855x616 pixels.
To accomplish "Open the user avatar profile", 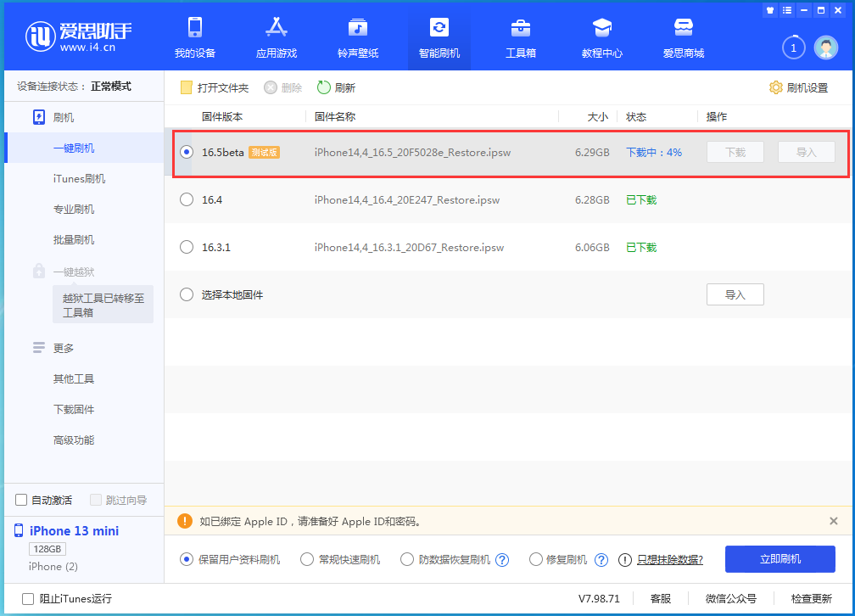I will (x=826, y=48).
